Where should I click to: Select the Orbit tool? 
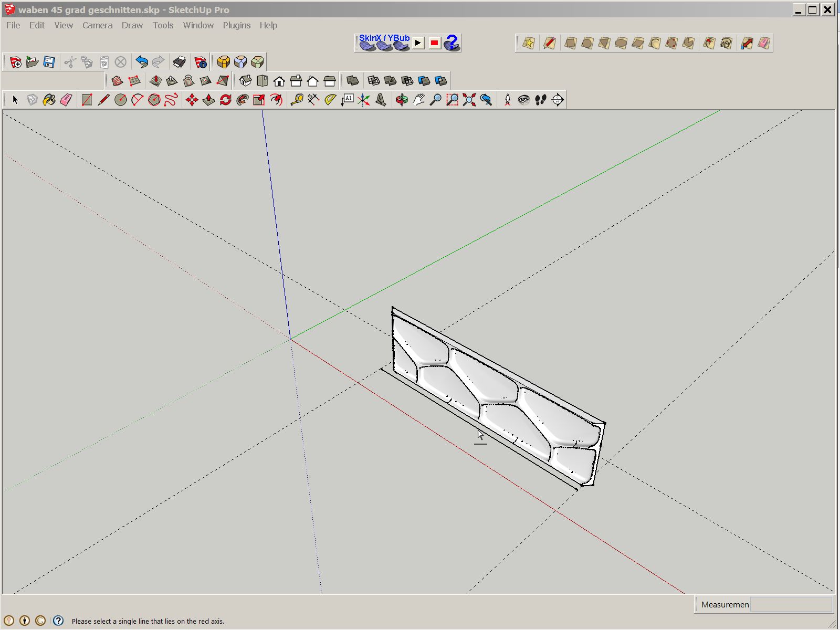pyautogui.click(x=402, y=100)
